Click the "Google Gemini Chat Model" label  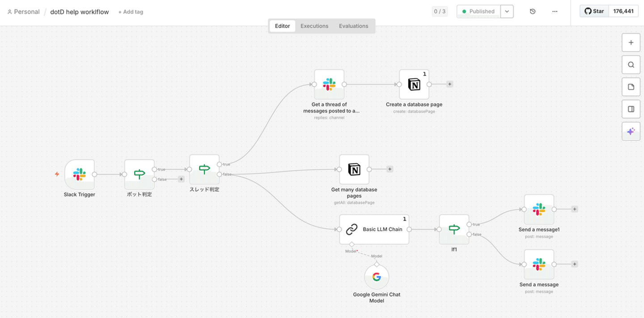pos(377,298)
